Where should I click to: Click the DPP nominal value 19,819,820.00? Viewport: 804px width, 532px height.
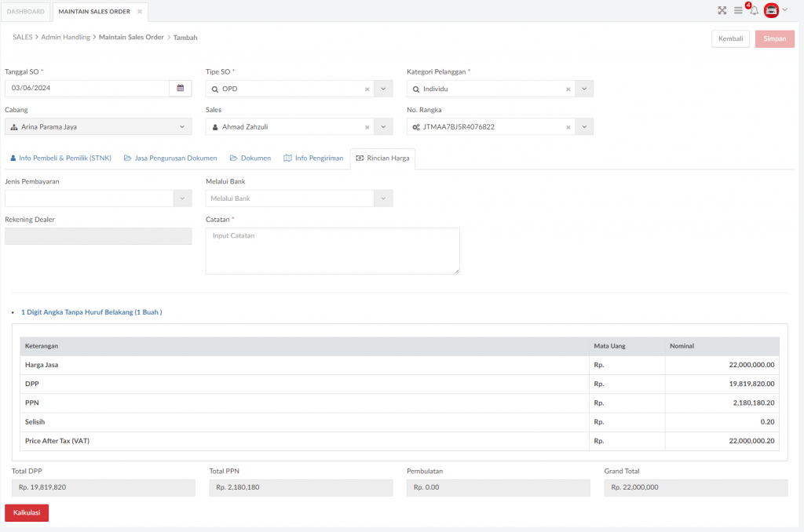tap(751, 384)
